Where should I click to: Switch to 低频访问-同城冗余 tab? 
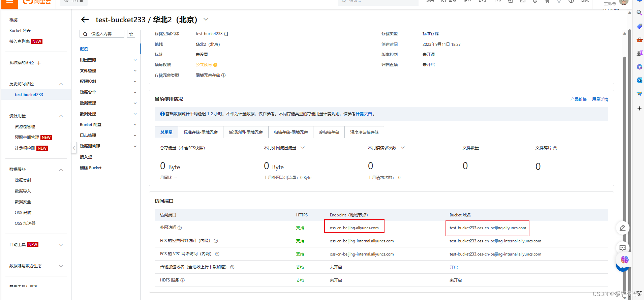(246, 132)
